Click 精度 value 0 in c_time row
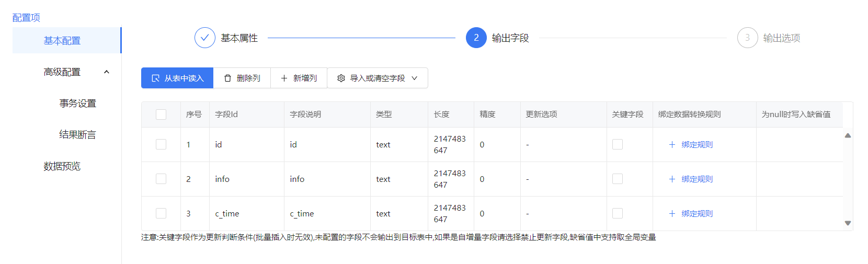868x264 pixels. (x=482, y=214)
